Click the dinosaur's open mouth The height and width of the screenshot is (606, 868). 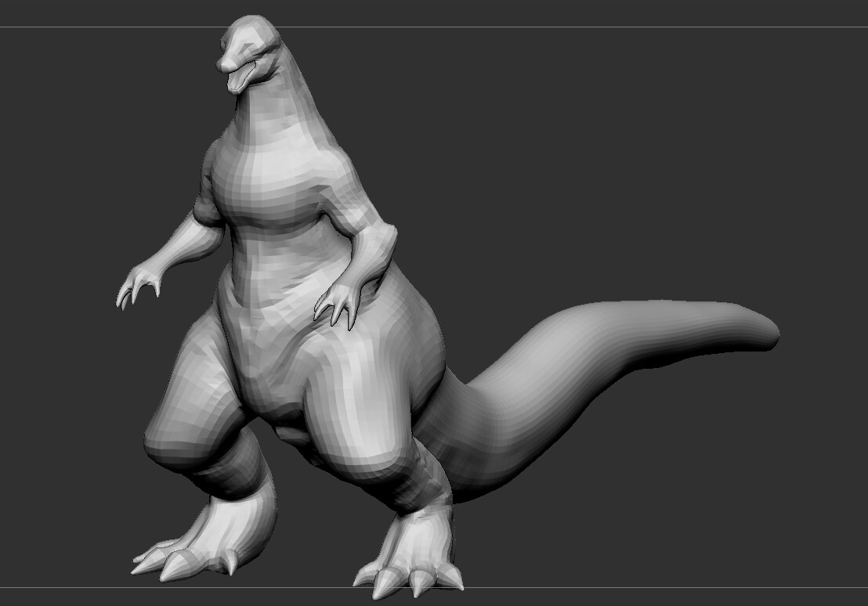[x=243, y=78]
